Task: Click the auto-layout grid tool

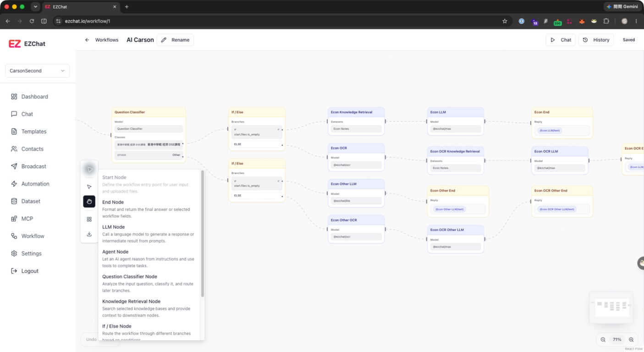Action: pyautogui.click(x=89, y=219)
